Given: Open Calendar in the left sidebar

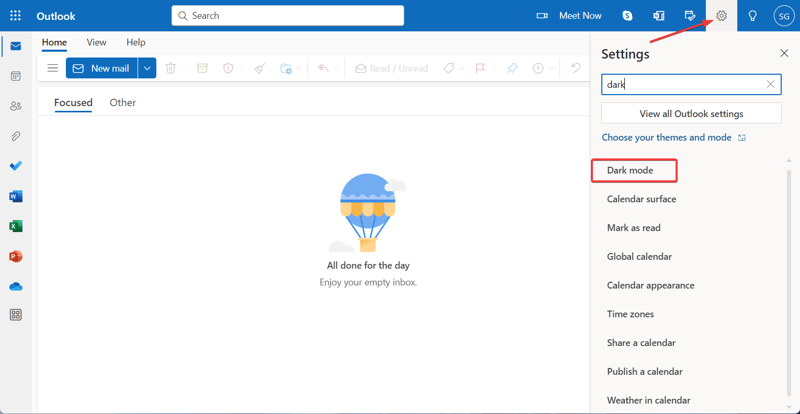Looking at the screenshot, I should tap(16, 77).
